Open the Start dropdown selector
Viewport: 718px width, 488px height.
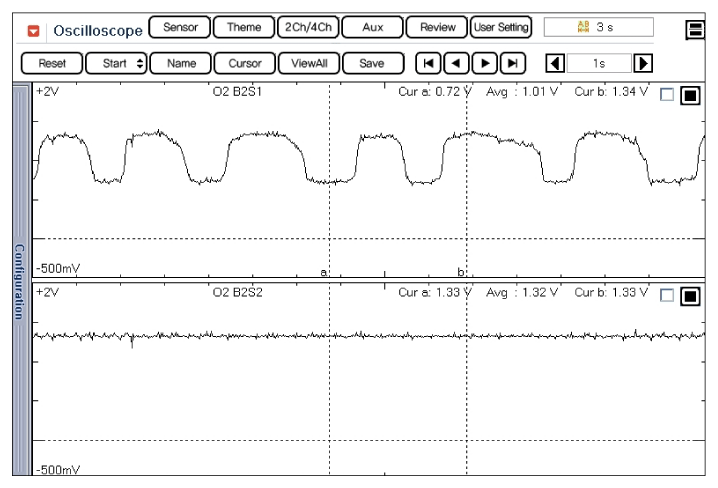pos(117,63)
